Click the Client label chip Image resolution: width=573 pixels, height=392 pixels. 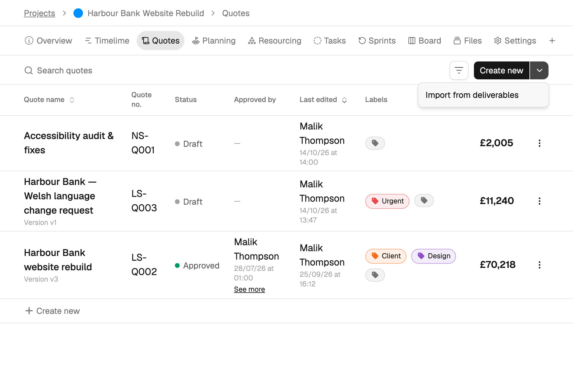(386, 256)
